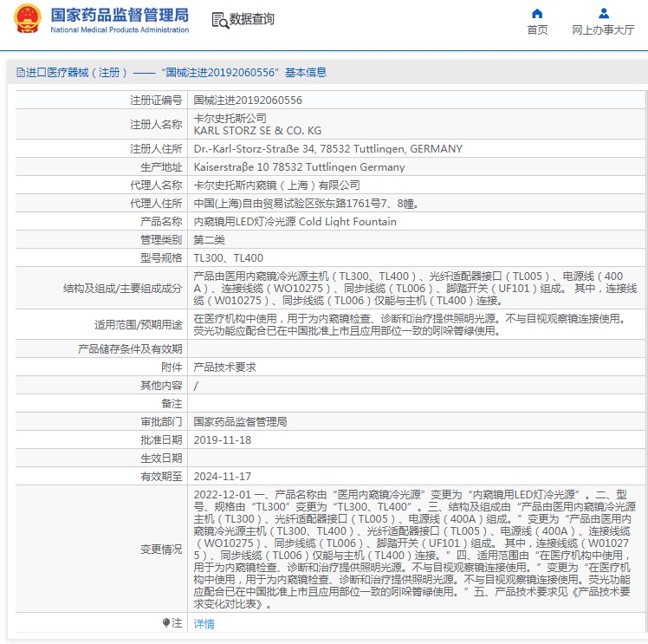
Task: Click the 网上办事大厅 user icon
Action: (603, 14)
